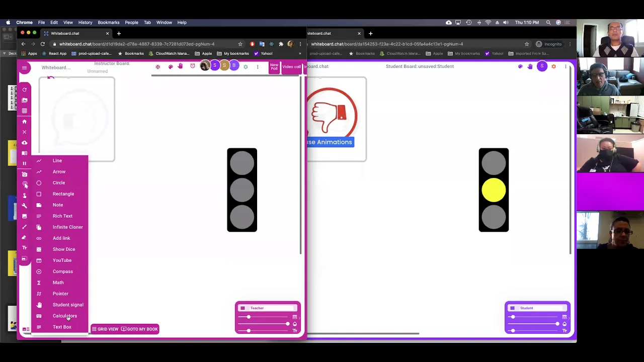Open the settings gear on instructor board
Screen dimensions: 644x362
click(x=246, y=66)
